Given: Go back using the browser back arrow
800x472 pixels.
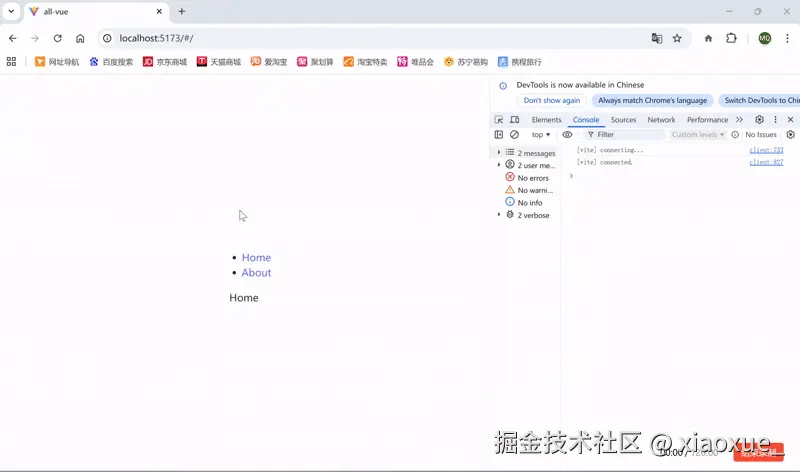Looking at the screenshot, I should [13, 38].
